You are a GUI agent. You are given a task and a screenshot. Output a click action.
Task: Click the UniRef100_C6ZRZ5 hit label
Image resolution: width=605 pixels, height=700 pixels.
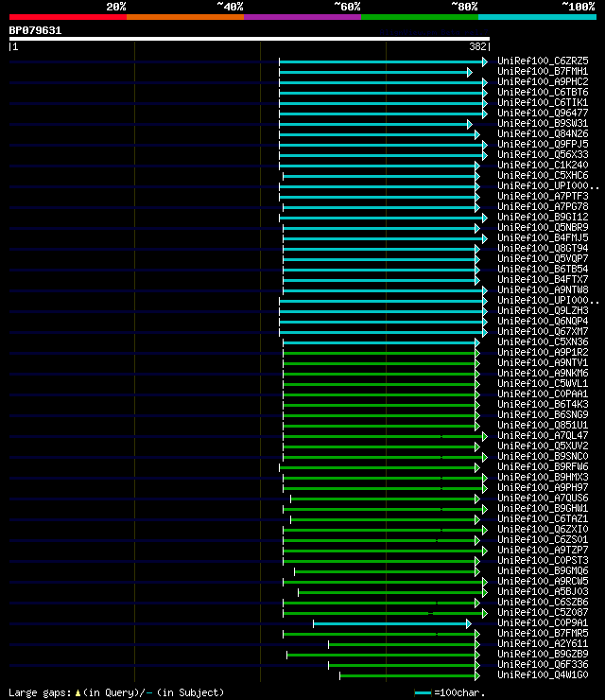(x=543, y=61)
